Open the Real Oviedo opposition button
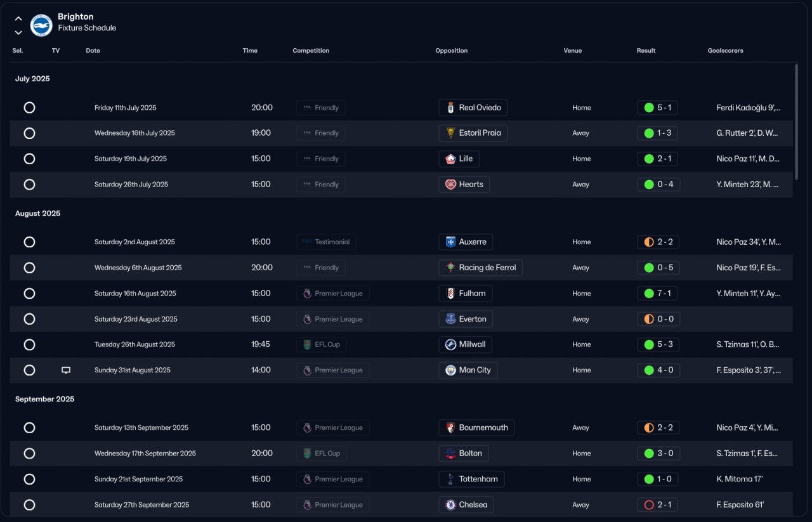Image resolution: width=812 pixels, height=522 pixels. (473, 108)
